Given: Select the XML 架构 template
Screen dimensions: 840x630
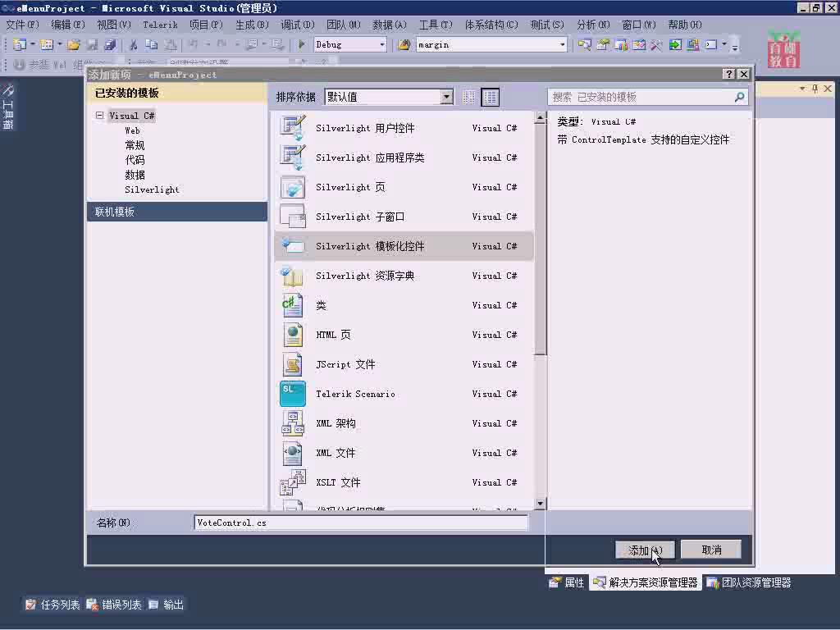Looking at the screenshot, I should [x=404, y=423].
